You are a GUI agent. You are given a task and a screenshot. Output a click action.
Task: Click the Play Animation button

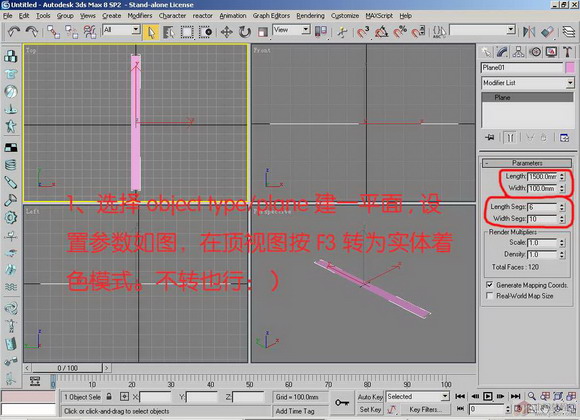pos(488,396)
